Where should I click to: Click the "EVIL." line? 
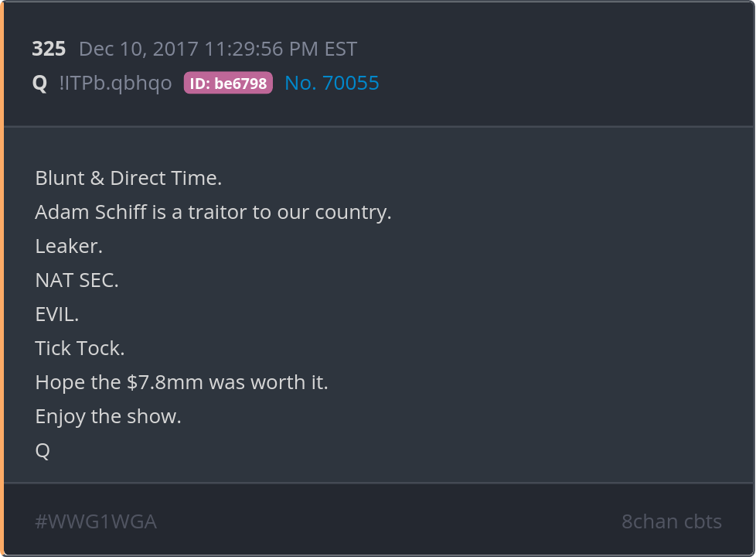pyautogui.click(x=57, y=314)
